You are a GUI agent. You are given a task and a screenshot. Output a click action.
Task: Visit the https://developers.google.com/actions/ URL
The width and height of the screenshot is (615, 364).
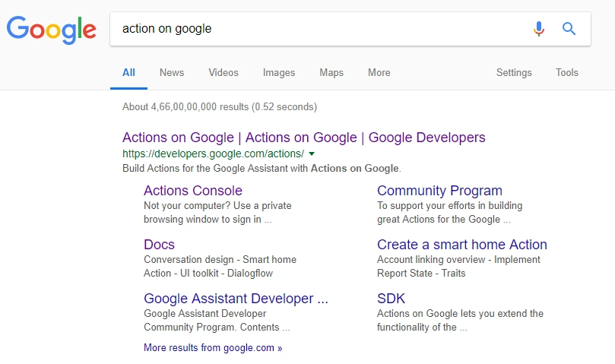[x=214, y=154]
